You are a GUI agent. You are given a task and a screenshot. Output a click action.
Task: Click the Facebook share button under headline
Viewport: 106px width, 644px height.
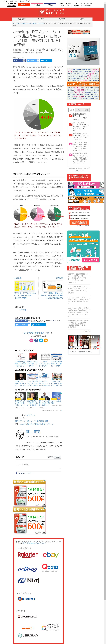pyautogui.click(x=19, y=60)
